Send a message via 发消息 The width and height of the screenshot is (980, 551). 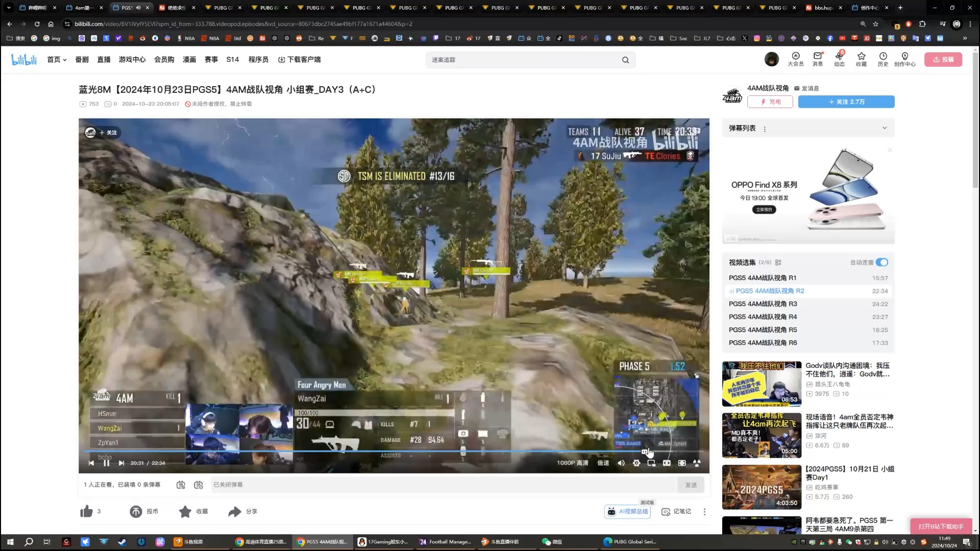pos(806,88)
